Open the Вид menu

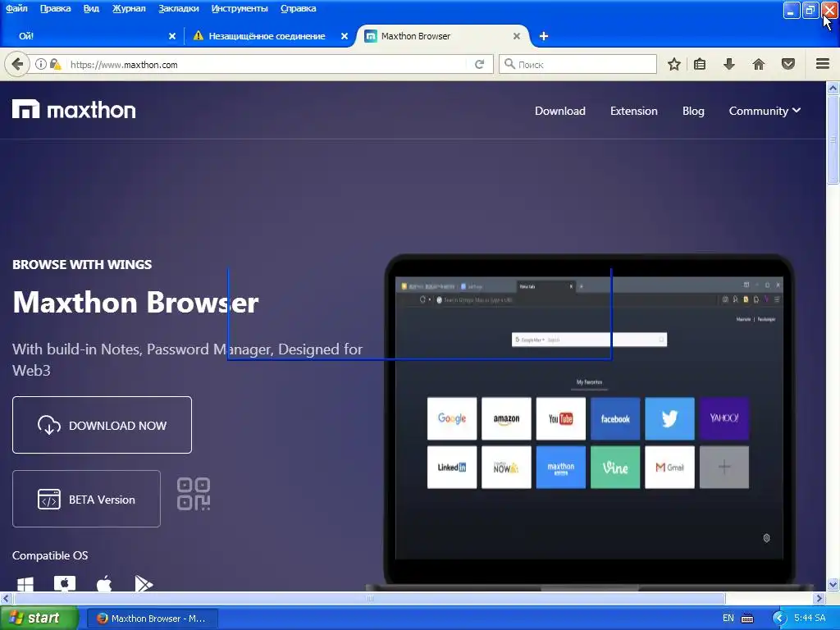coord(91,8)
